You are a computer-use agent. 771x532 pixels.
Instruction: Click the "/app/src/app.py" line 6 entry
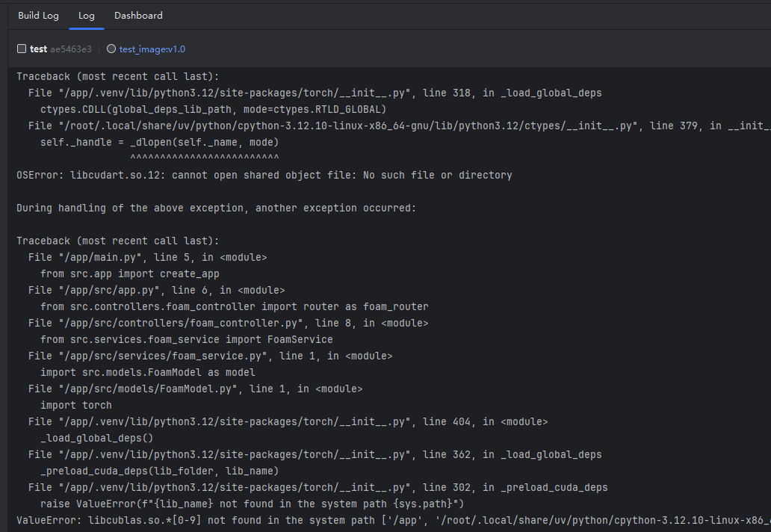coord(156,290)
